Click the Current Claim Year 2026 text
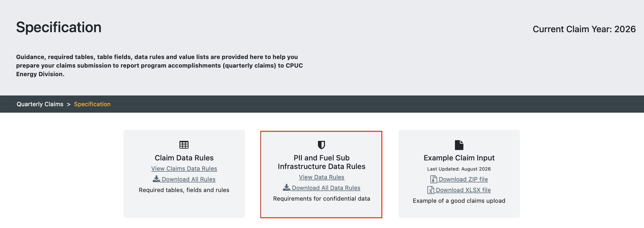 pos(584,29)
